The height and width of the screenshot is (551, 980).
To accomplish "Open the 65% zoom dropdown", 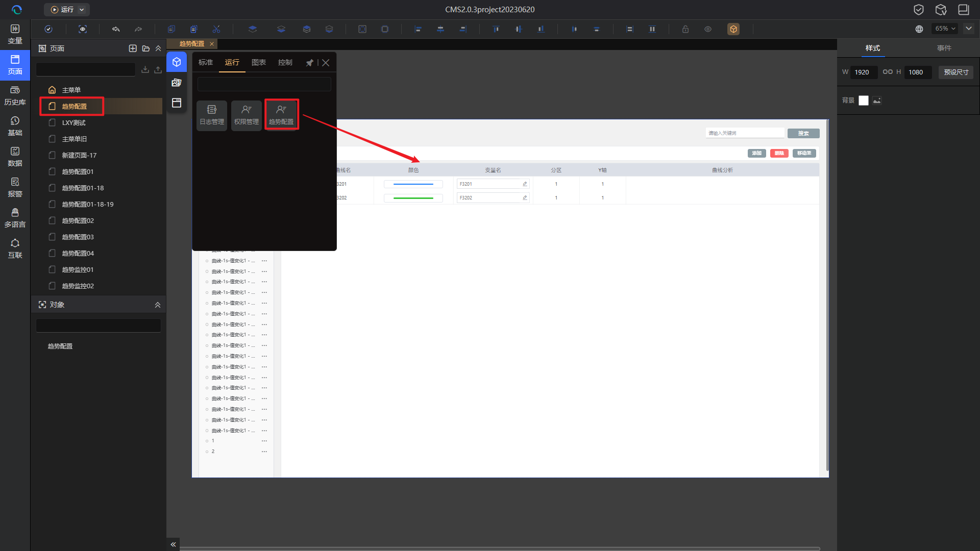I will pyautogui.click(x=945, y=29).
